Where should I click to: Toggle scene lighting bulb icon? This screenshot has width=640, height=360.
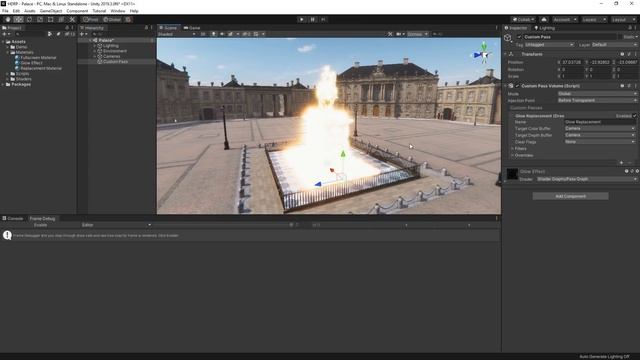click(x=213, y=34)
